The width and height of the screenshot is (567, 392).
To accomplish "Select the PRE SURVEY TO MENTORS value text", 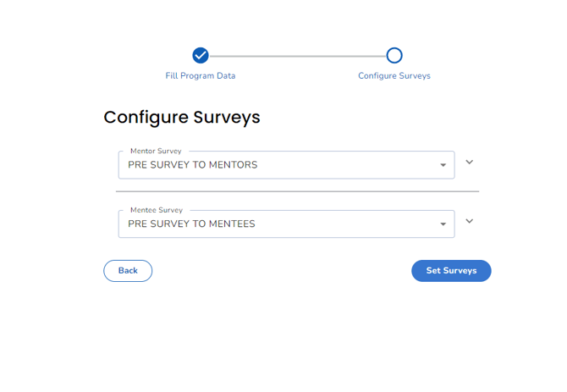I will (193, 165).
